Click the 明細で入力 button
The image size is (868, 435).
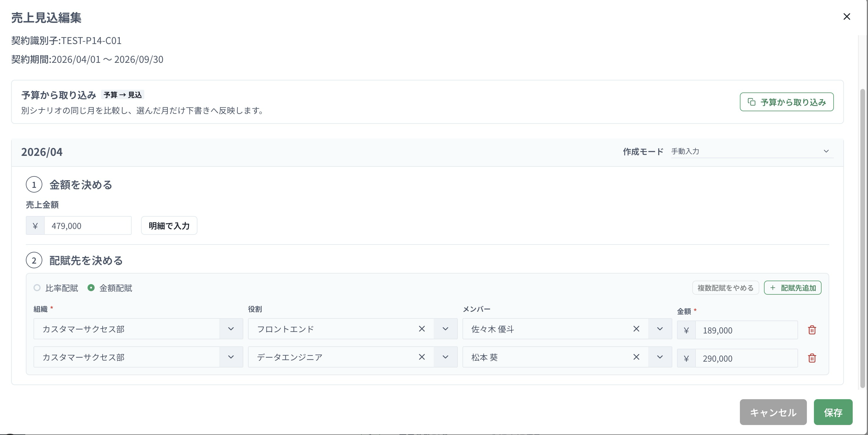(x=169, y=226)
